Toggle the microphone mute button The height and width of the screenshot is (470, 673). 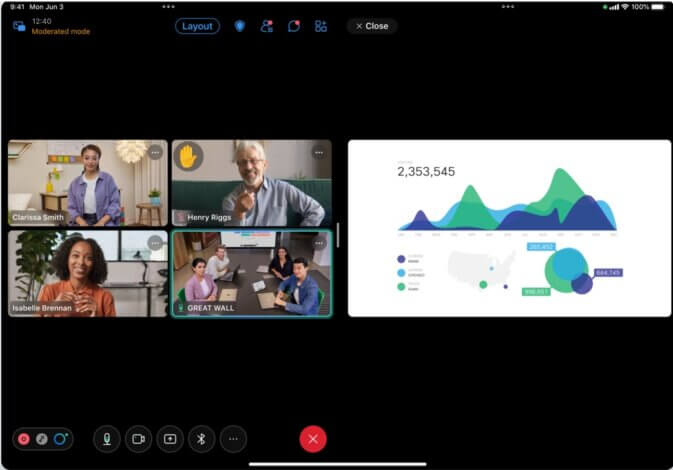(107, 438)
